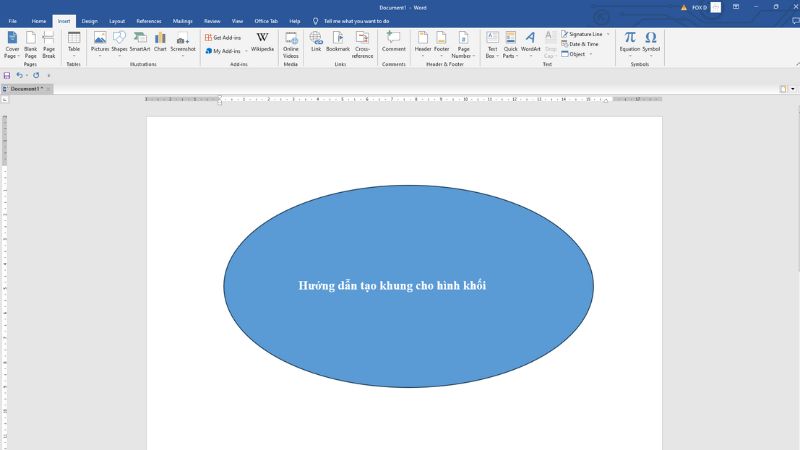Expand the My Add-ins dropdown
Viewport: 800px width, 450px height.
[x=244, y=51]
